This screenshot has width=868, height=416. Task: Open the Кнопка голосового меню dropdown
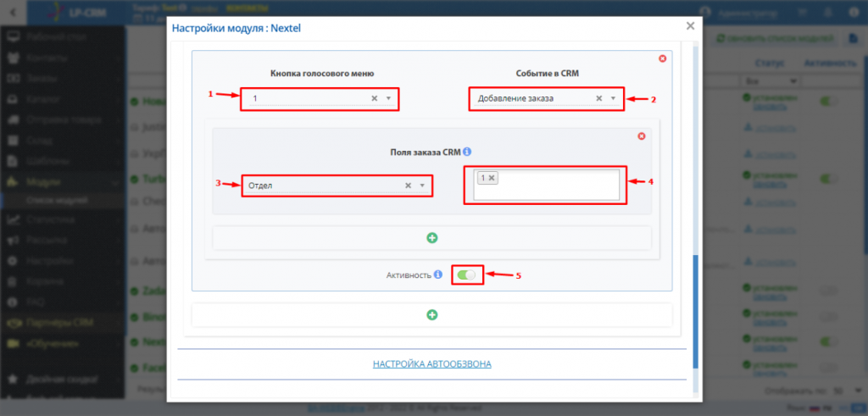coord(388,98)
